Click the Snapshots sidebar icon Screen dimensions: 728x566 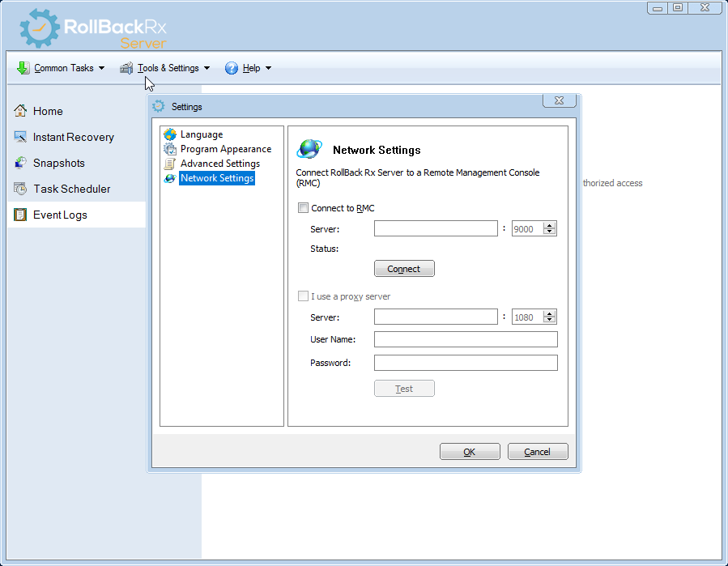point(20,163)
